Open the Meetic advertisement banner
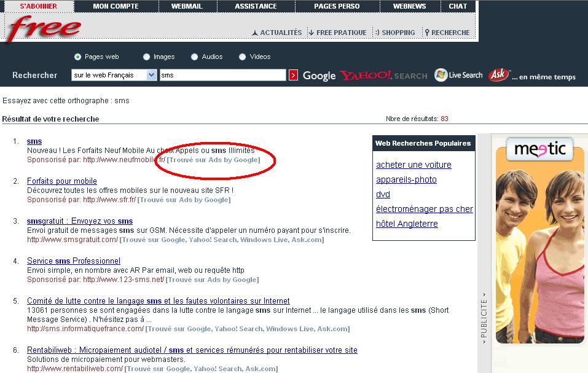The width and height of the screenshot is (588, 373). (x=539, y=240)
